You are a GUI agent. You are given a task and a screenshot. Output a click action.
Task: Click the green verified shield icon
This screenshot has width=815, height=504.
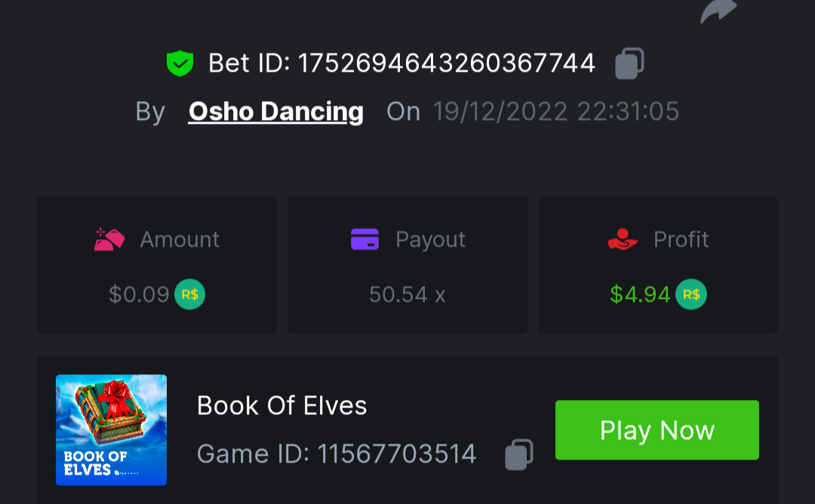(180, 63)
